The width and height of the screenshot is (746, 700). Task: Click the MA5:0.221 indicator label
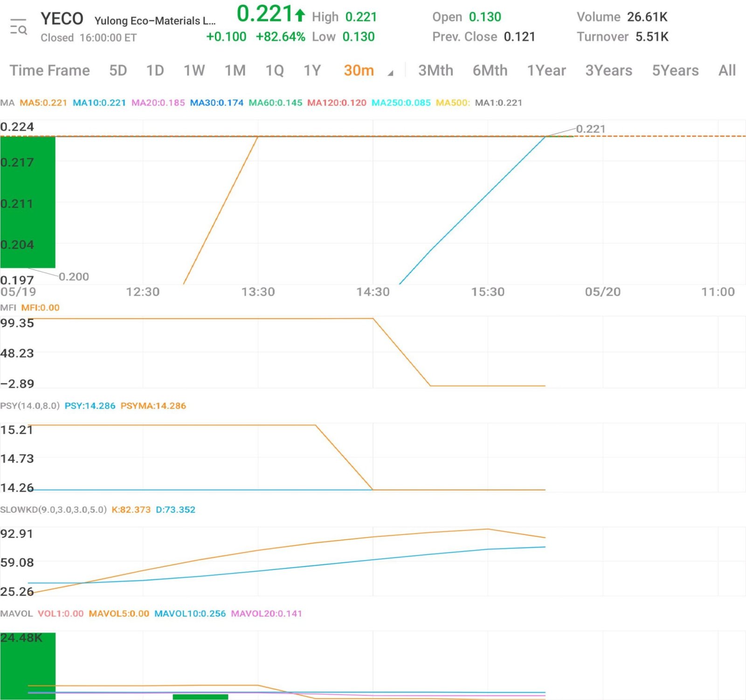tap(43, 103)
